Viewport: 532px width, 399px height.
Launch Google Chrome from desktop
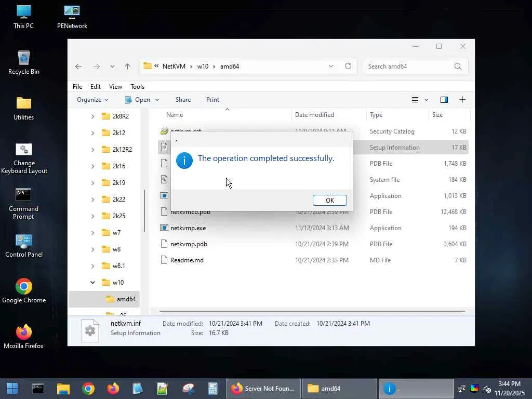(x=24, y=291)
